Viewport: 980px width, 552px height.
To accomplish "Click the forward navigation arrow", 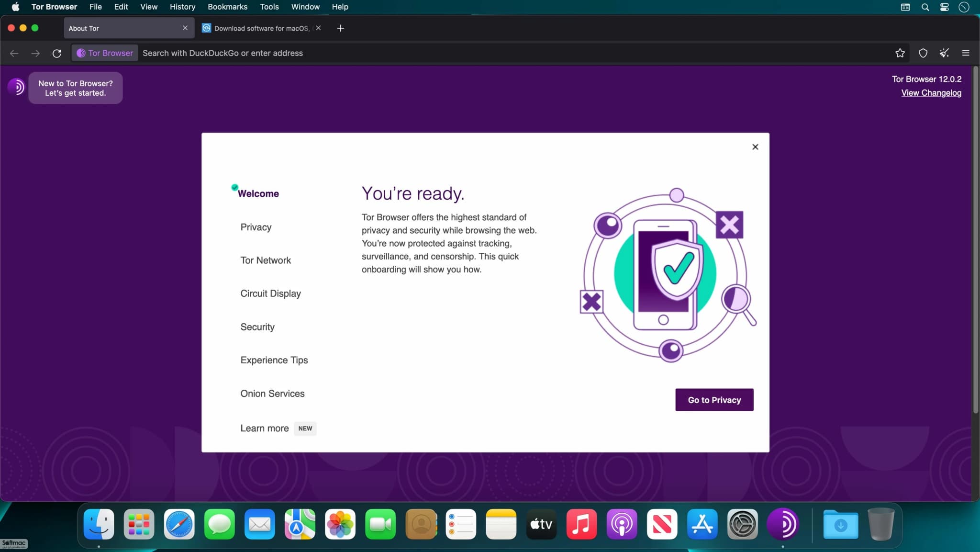I will 35,53.
